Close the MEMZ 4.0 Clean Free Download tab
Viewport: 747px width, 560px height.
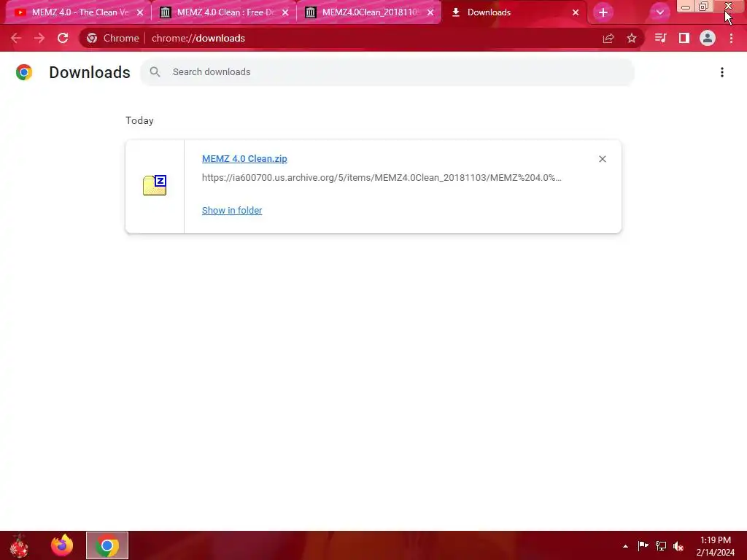pyautogui.click(x=285, y=13)
